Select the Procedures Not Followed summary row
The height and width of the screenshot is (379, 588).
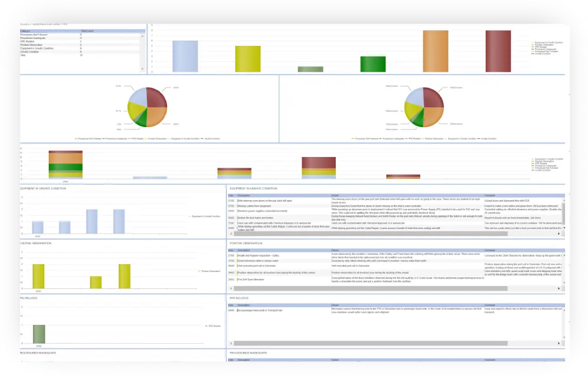[80, 35]
